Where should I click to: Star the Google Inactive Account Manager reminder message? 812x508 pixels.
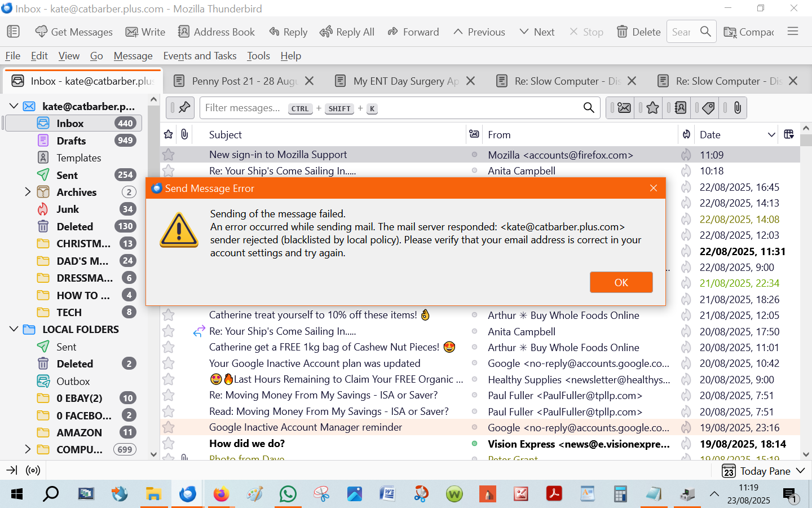[x=169, y=428]
